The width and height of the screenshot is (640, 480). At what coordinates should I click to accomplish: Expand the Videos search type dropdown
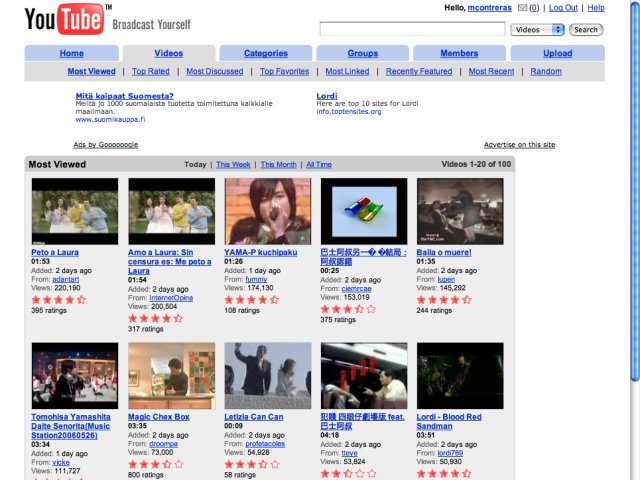tap(539, 30)
